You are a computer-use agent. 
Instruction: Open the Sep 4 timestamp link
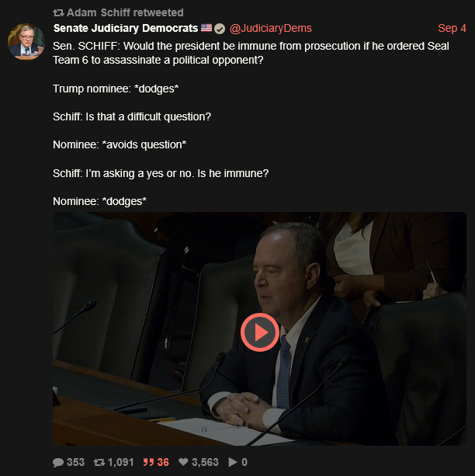pyautogui.click(x=452, y=28)
